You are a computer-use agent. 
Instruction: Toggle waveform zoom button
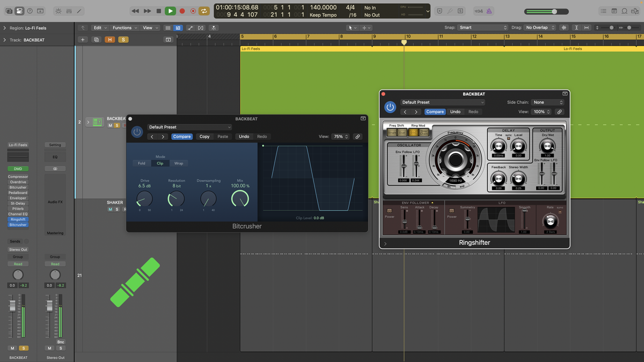point(564,28)
